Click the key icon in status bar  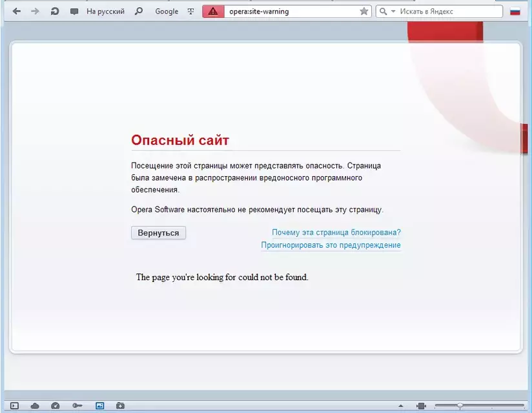[77, 405]
